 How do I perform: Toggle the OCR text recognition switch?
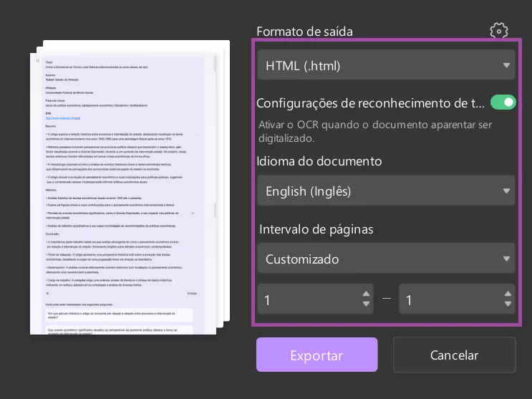pyautogui.click(x=503, y=102)
